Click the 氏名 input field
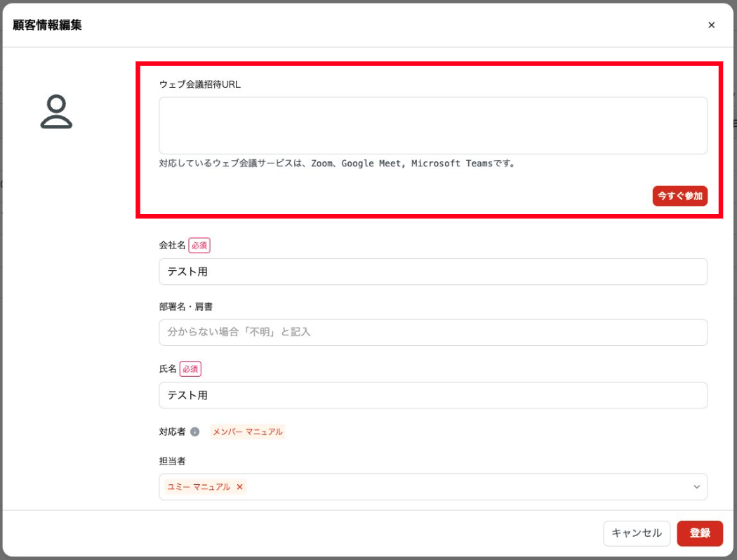This screenshot has width=737, height=560. point(432,395)
